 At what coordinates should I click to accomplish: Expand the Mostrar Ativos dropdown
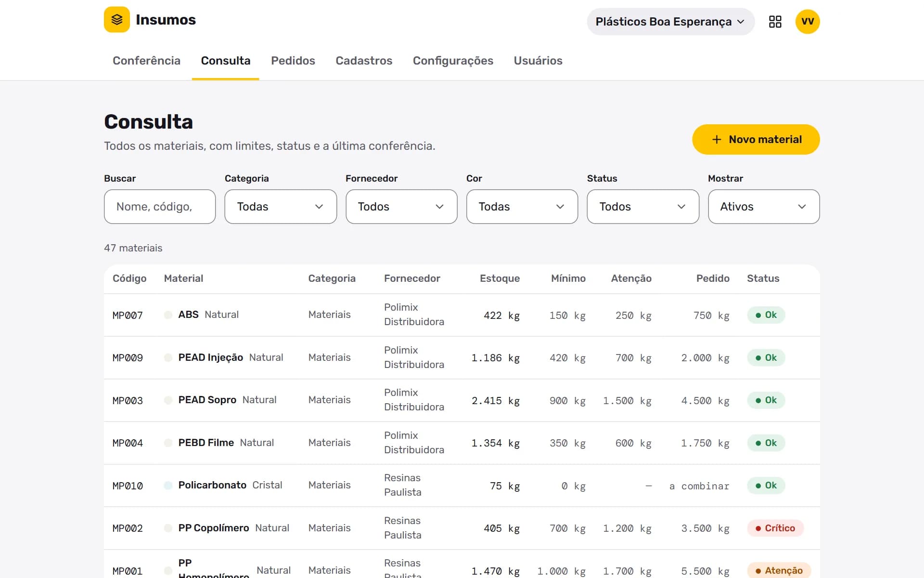pos(764,207)
